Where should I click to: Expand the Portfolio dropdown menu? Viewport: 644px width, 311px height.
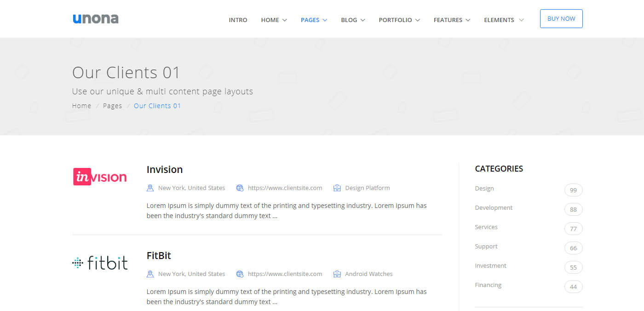399,20
